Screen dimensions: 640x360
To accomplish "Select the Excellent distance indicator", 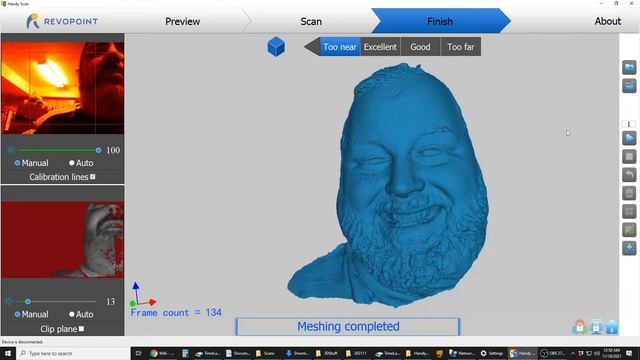I will tap(380, 47).
